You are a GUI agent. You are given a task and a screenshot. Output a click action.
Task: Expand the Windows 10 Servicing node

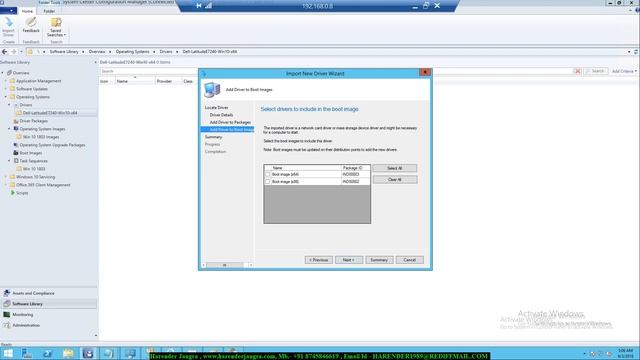pyautogui.click(x=6, y=177)
